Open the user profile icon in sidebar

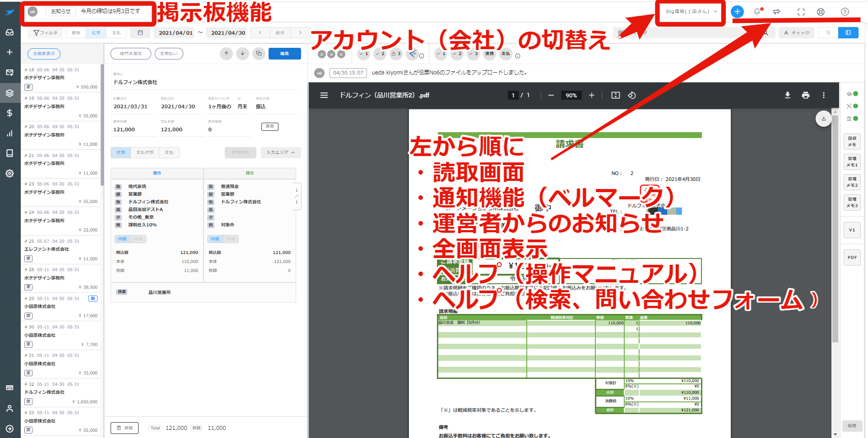pyautogui.click(x=9, y=408)
